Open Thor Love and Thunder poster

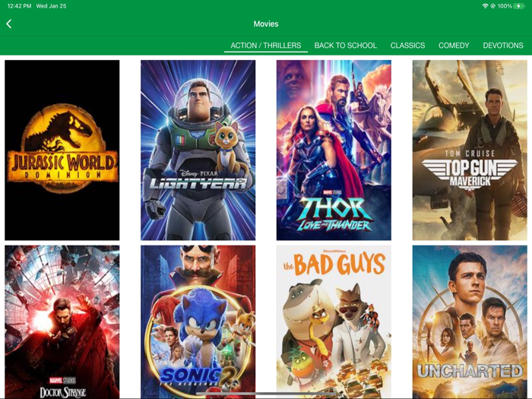pyautogui.click(x=334, y=150)
